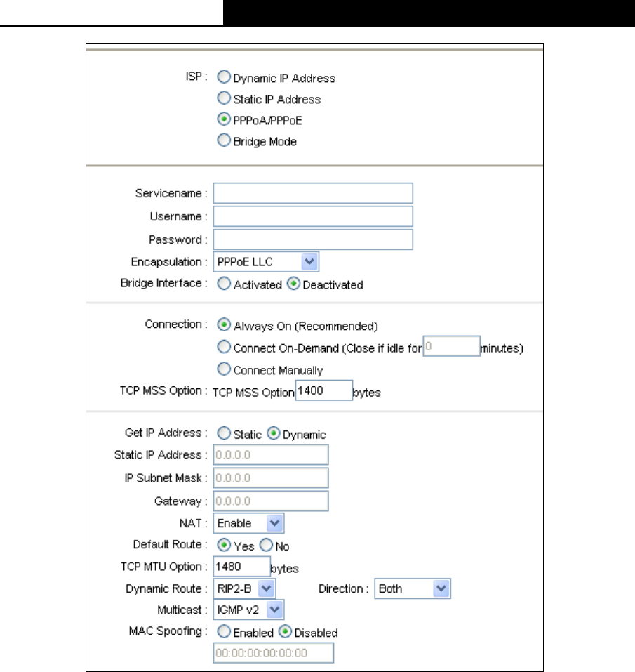The image size is (635, 672).
Task: Click the Servicename input field
Action: click(x=313, y=193)
